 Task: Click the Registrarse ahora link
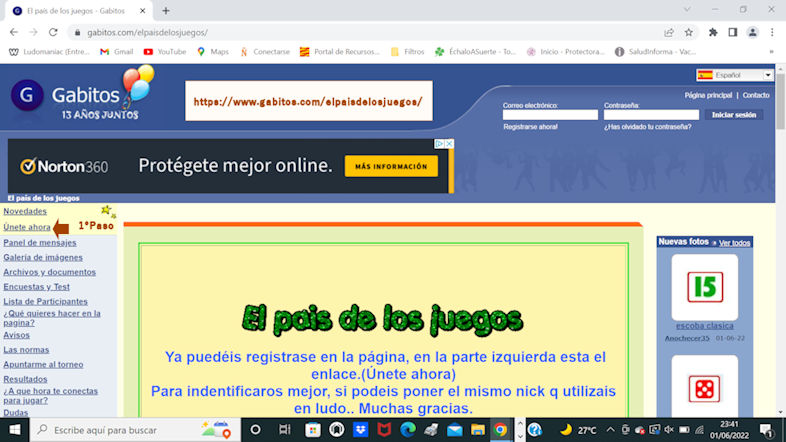coord(530,127)
